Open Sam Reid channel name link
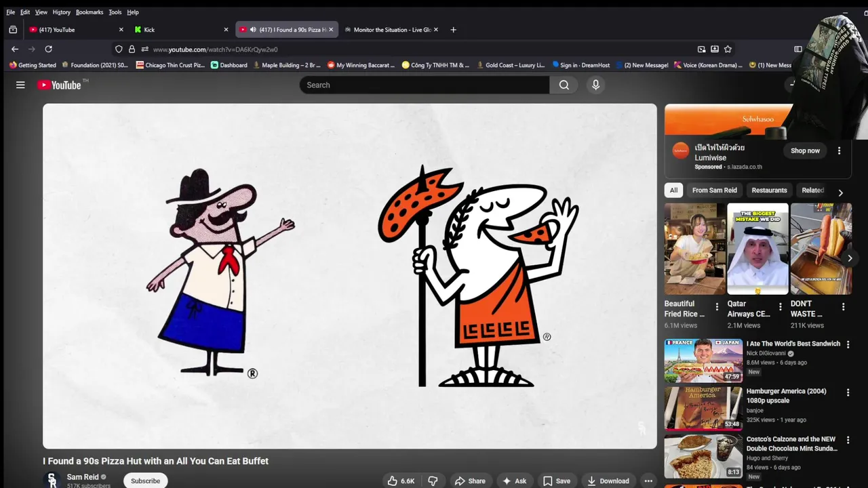 click(83, 477)
